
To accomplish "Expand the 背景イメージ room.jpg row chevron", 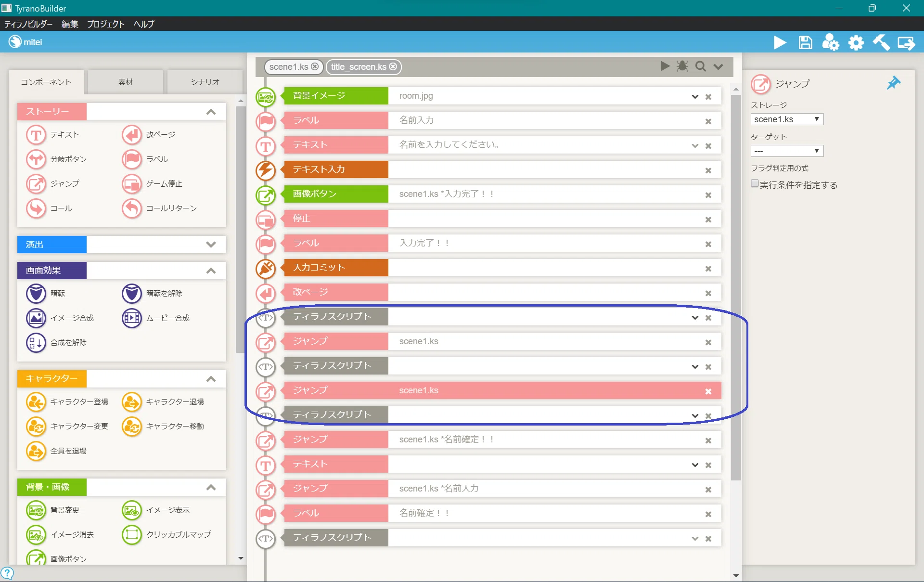I will click(695, 97).
